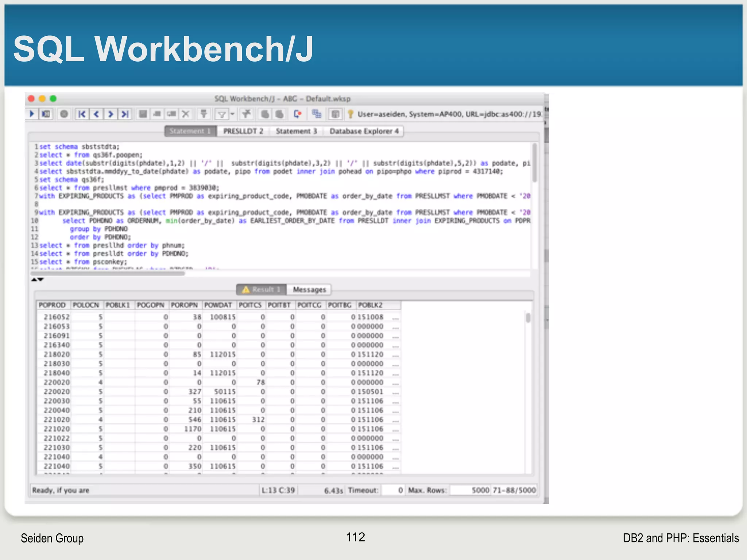Stop the running statement
The height and width of the screenshot is (560, 747).
[64, 114]
